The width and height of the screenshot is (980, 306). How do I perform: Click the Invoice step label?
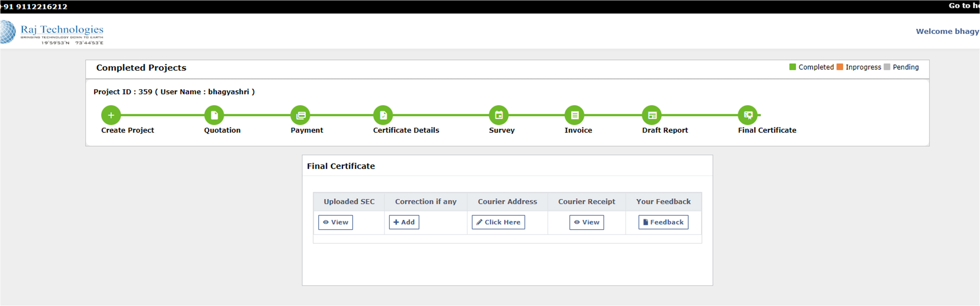[x=578, y=130]
